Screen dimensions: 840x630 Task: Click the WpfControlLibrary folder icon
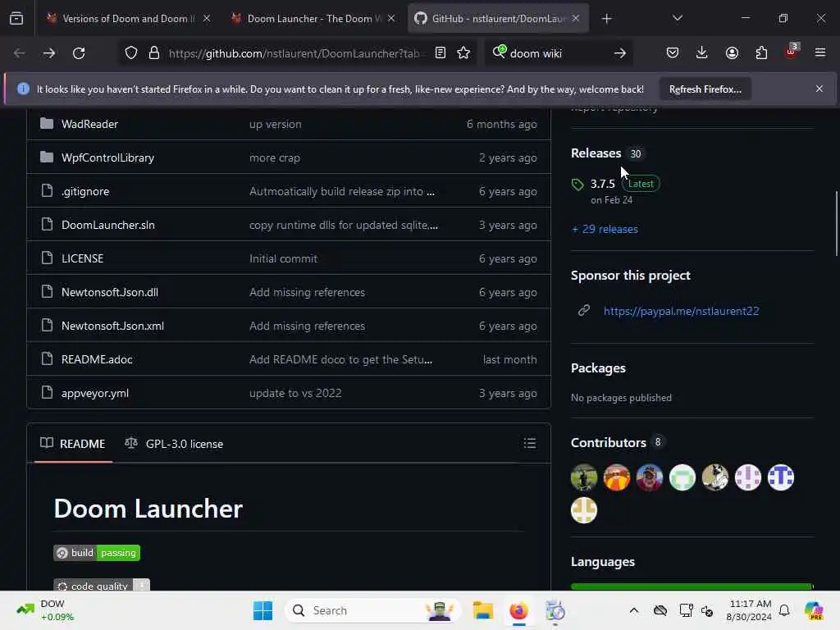(x=47, y=157)
